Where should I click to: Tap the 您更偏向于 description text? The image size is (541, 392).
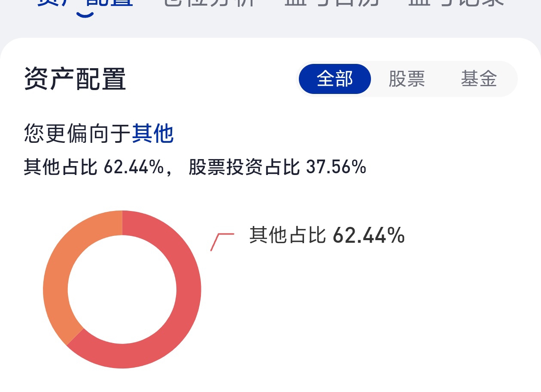[x=77, y=133]
